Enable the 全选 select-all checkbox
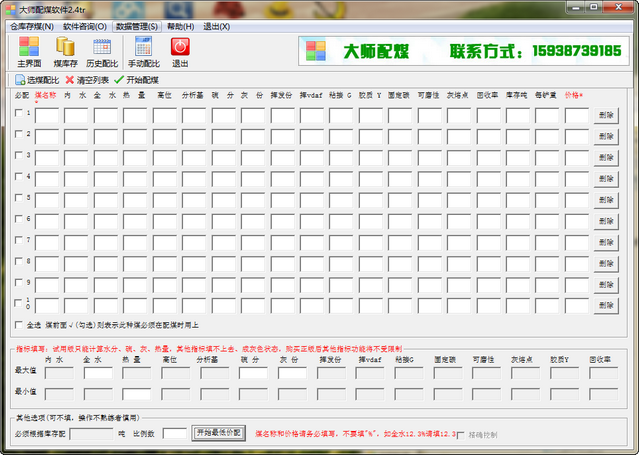This screenshot has height=455, width=639. (19, 325)
